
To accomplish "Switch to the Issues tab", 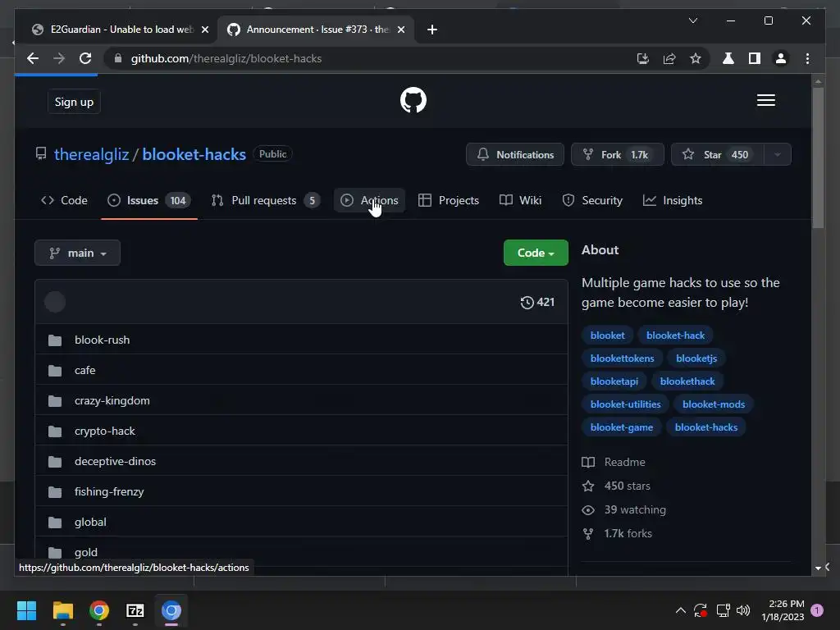I will click(x=149, y=200).
